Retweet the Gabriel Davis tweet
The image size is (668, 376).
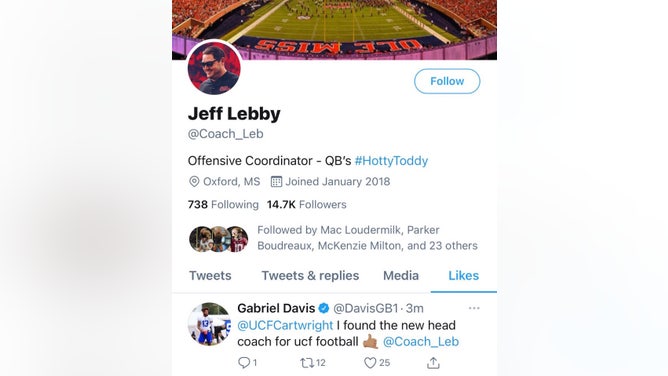307,363
